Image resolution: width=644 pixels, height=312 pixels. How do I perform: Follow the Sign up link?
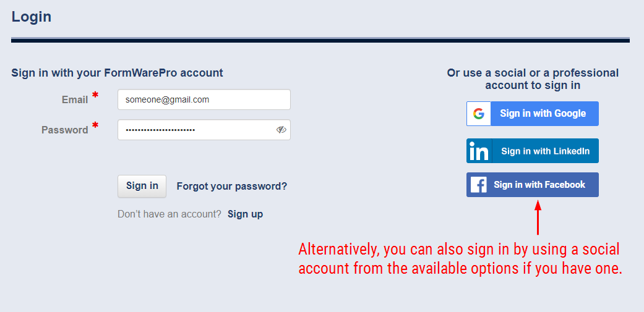245,214
